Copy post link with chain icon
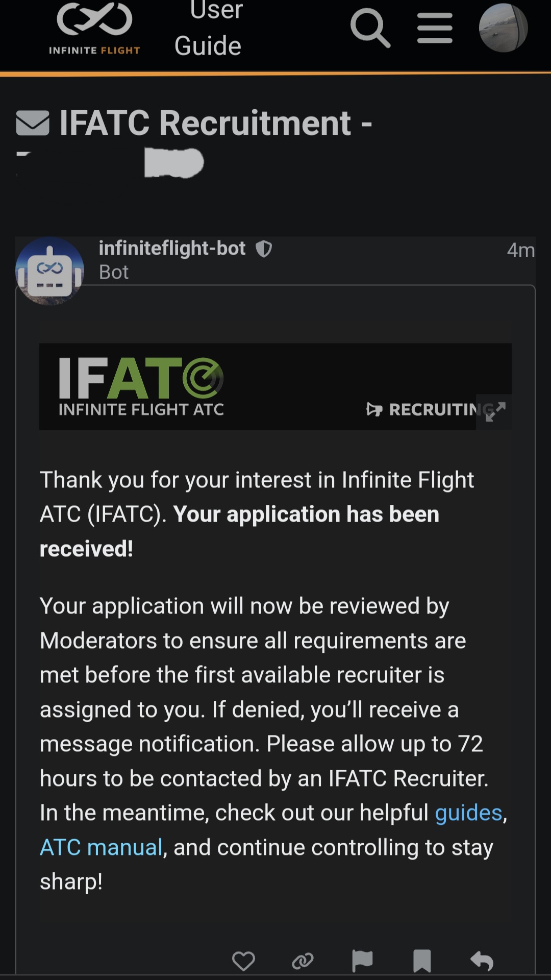The image size is (551, 980). 303,961
